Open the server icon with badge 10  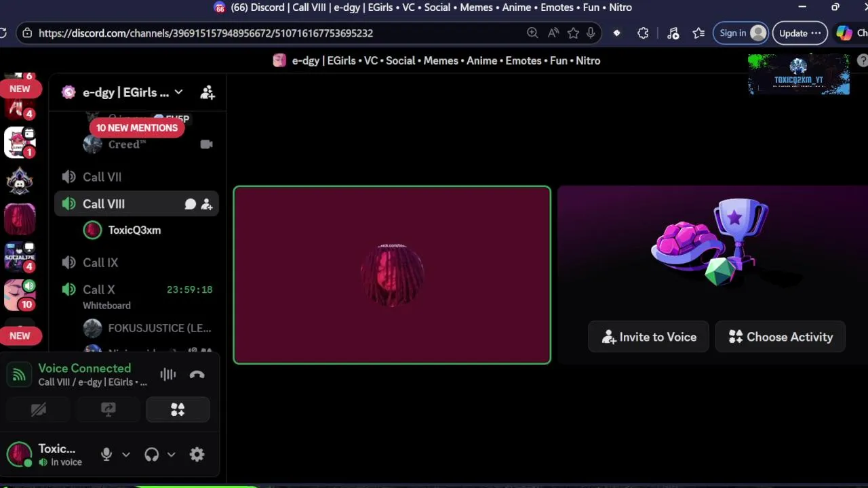pos(20,296)
